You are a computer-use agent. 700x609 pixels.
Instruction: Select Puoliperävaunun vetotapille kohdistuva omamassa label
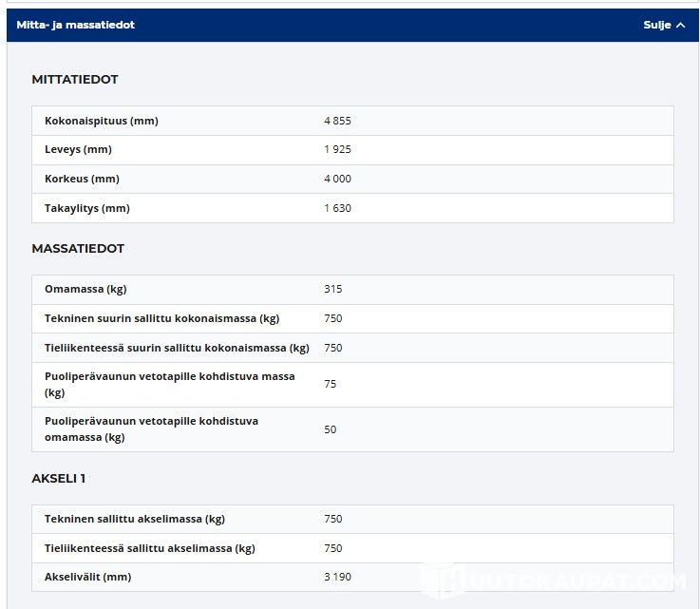tap(151, 429)
